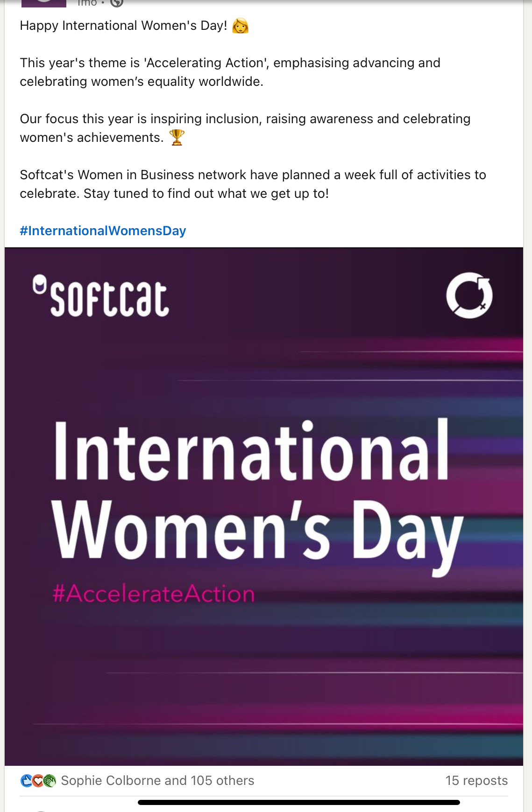Click the woman emoji after the greeting
This screenshot has height=812, width=532.
coord(240,26)
